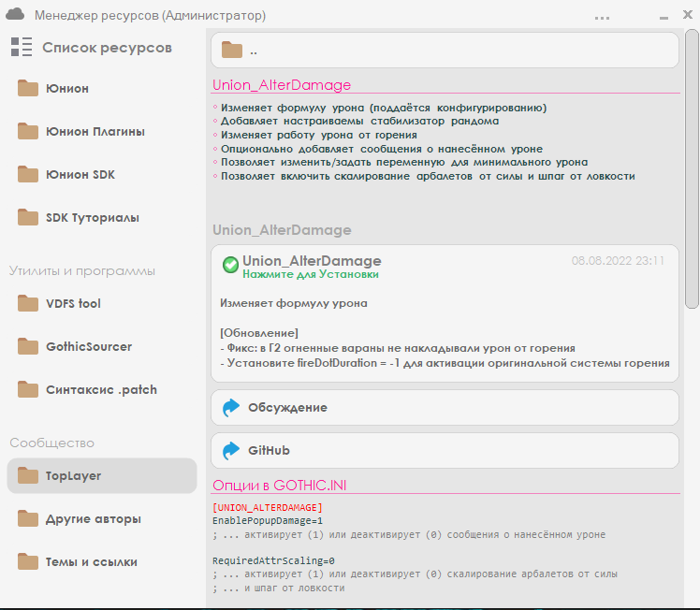The width and height of the screenshot is (700, 610).
Task: Click the SDK Туториалы folder icon
Action: tap(28, 218)
